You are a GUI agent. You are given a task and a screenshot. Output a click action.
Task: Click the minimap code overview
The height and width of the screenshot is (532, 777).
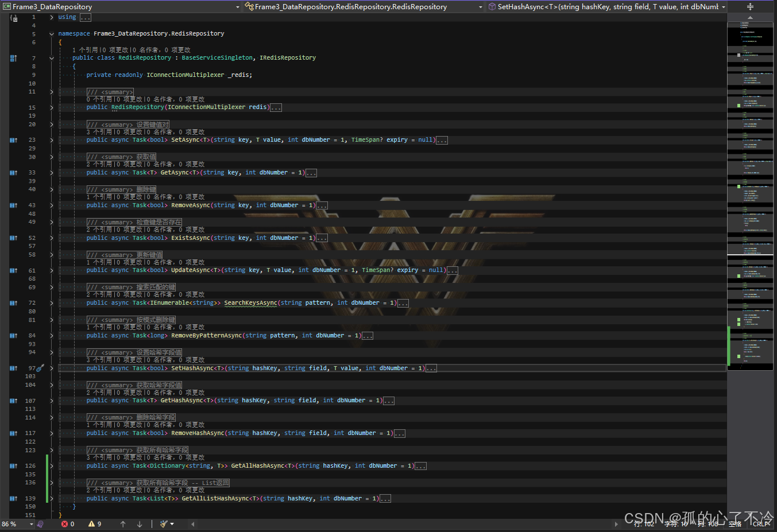pyautogui.click(x=750, y=195)
